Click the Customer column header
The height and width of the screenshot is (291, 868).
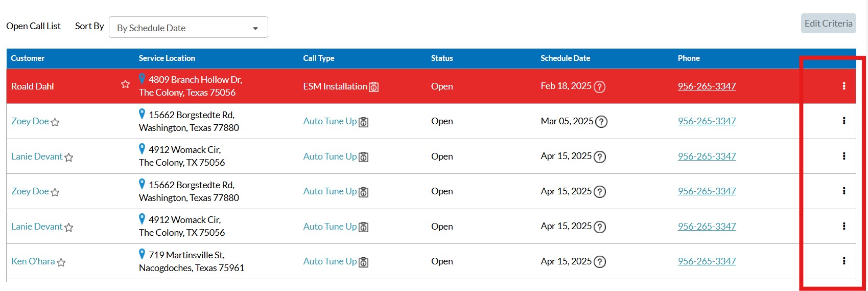pyautogui.click(x=28, y=58)
